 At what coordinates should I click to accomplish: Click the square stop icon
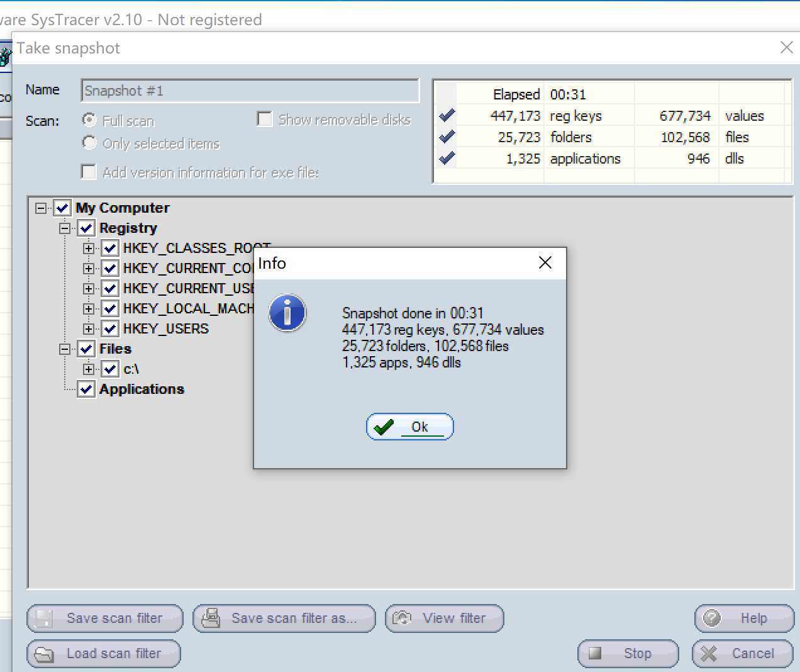(x=594, y=653)
